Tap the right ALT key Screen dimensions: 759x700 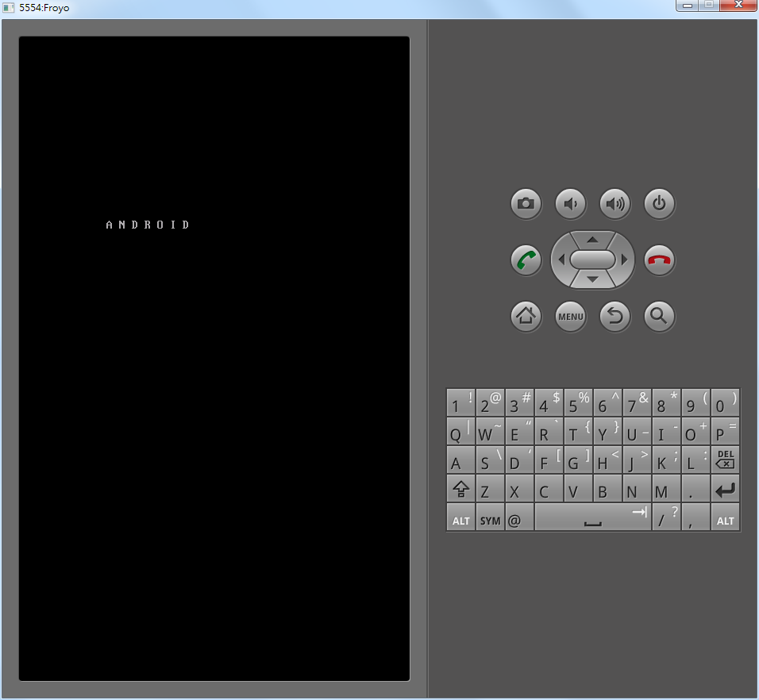[725, 517]
